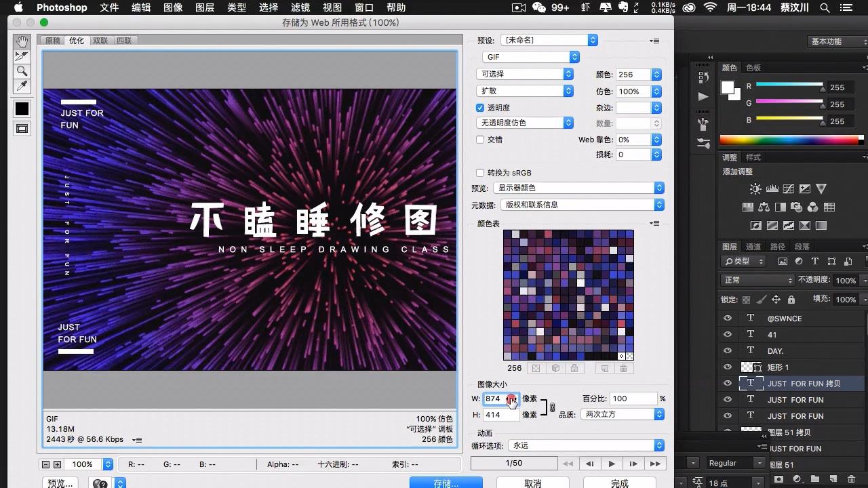Play the animation preview
The width and height of the screenshot is (868, 488).
612,464
